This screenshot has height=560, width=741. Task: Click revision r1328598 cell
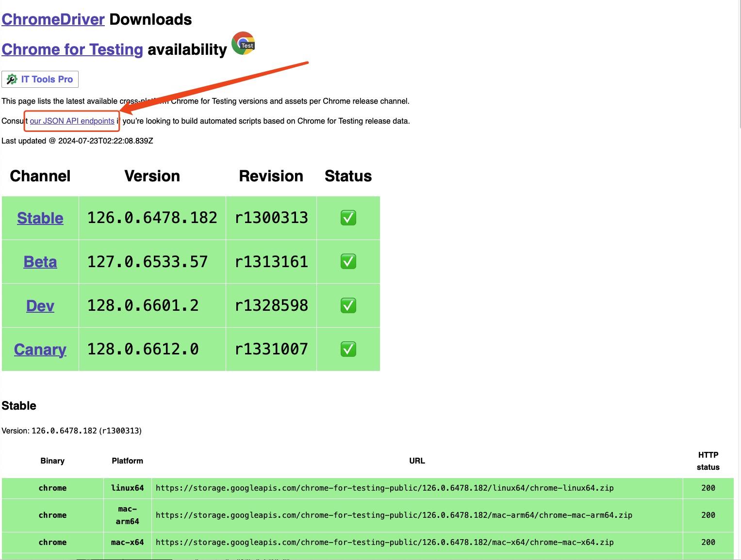[271, 306]
